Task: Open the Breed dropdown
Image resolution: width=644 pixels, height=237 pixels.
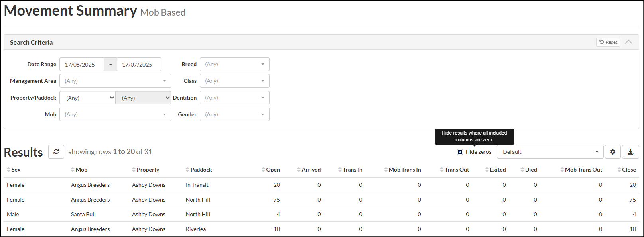Action: pyautogui.click(x=234, y=64)
